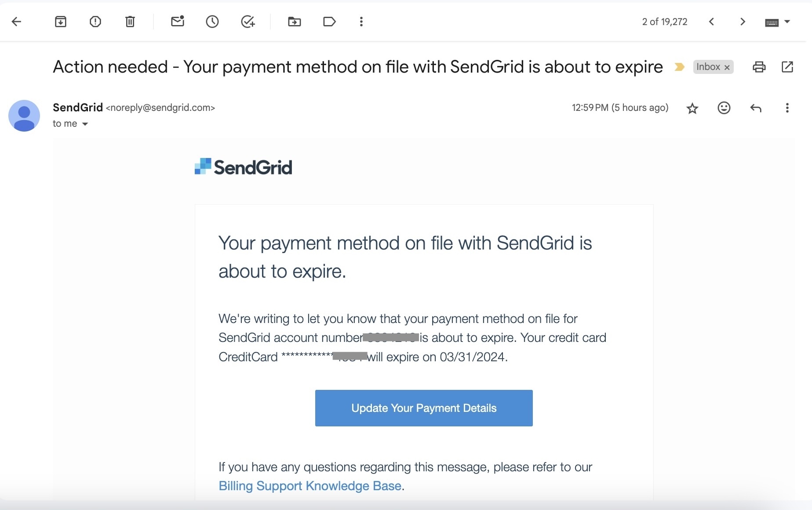The width and height of the screenshot is (812, 510).
Task: Snooze this email with clock icon
Action: coord(212,22)
